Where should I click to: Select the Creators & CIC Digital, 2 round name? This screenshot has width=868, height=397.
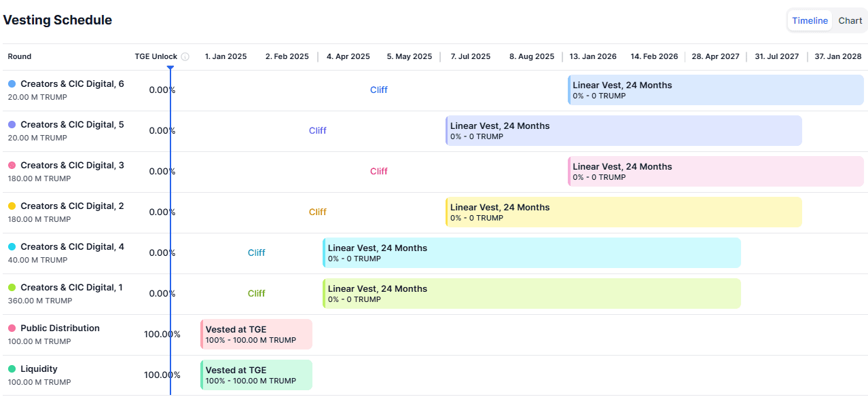click(x=72, y=206)
